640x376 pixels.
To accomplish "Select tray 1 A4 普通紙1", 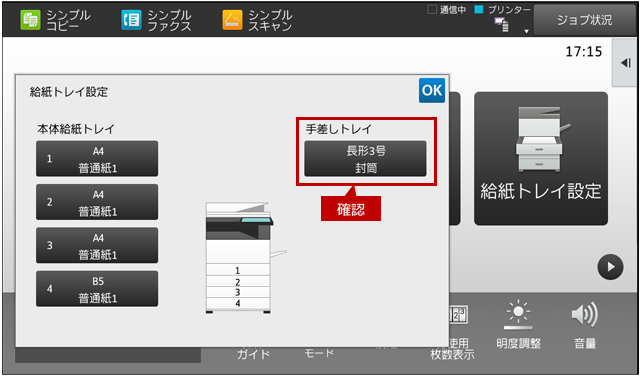I will pos(97,159).
